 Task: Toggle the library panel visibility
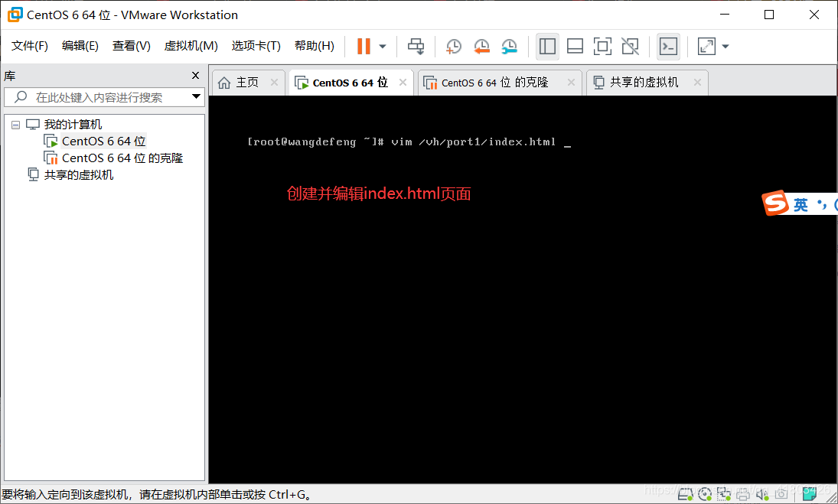click(547, 46)
